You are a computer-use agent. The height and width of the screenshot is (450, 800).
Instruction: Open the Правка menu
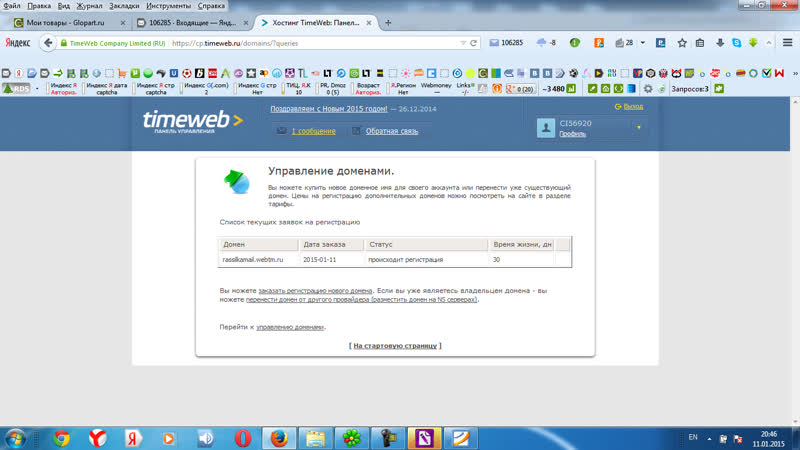39,6
